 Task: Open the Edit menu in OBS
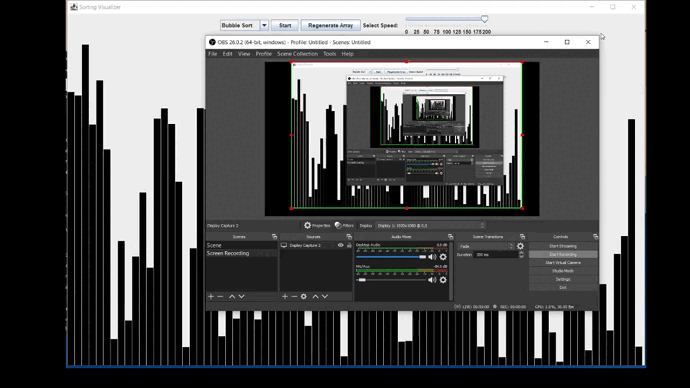pos(228,54)
